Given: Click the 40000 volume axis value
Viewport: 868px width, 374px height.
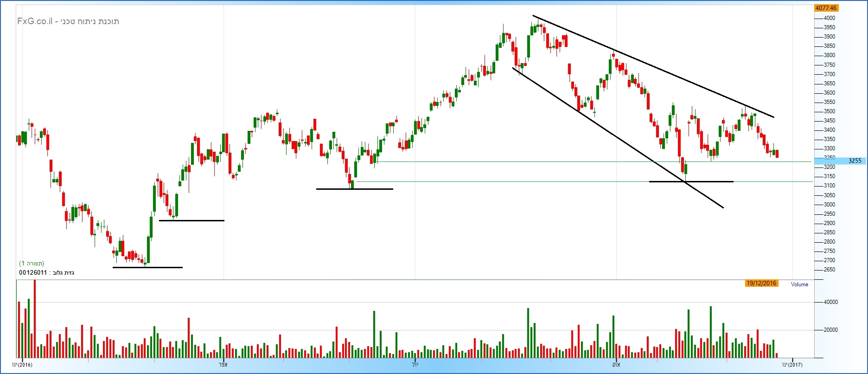Looking at the screenshot, I should (x=830, y=302).
